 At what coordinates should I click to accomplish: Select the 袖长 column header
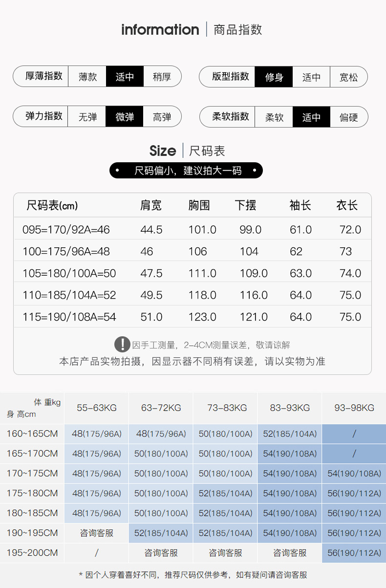(x=300, y=205)
